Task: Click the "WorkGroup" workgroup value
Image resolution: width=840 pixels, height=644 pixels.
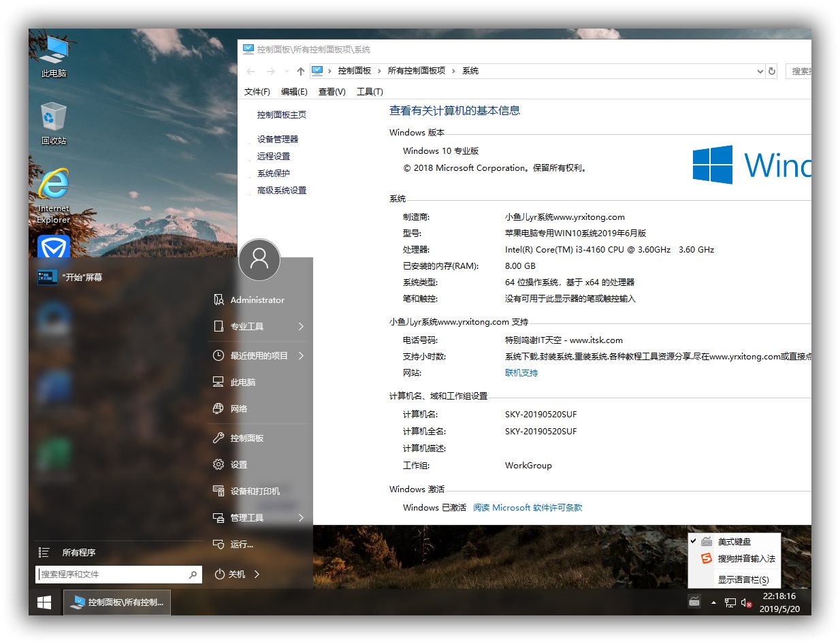Action: coord(528,466)
